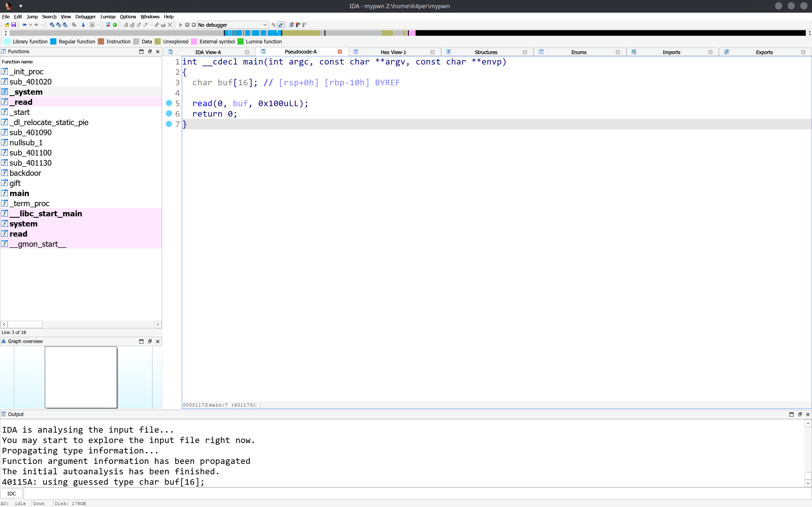Click the Save database icon
The height and width of the screenshot is (507, 812).
click(x=14, y=25)
